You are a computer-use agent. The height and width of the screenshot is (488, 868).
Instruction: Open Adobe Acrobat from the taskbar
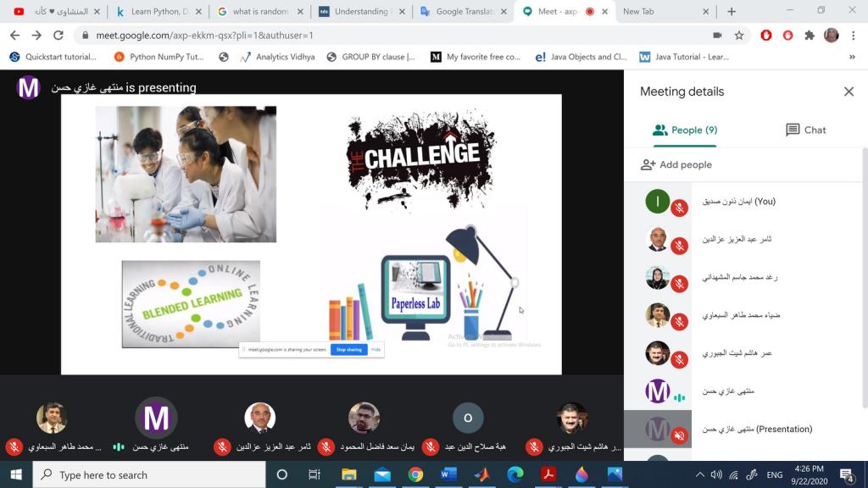tap(548, 474)
